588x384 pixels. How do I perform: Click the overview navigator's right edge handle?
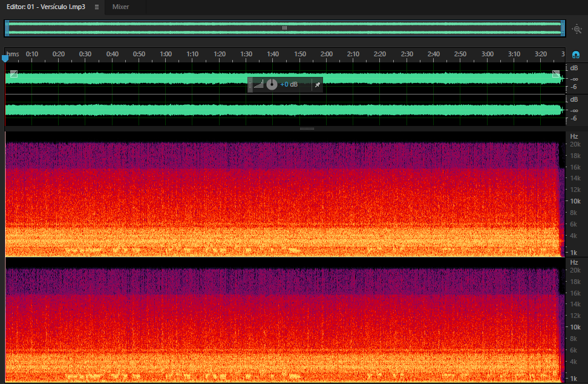click(563, 28)
